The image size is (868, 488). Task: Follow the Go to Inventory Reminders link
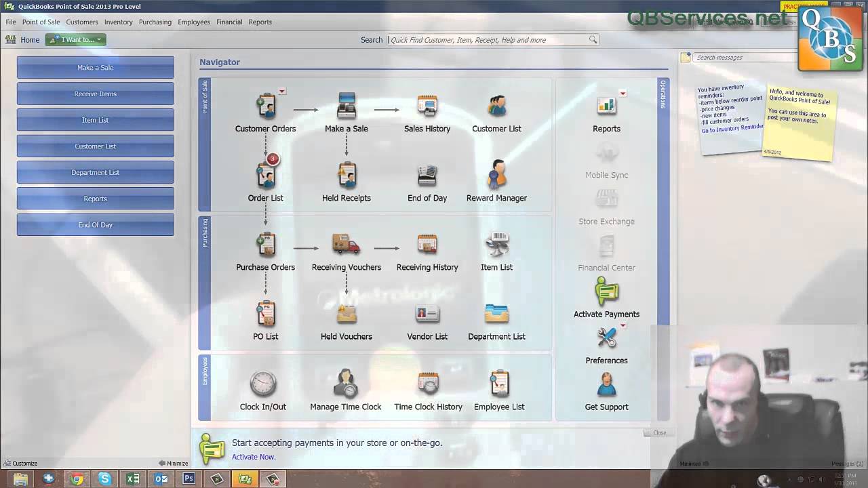[732, 129]
